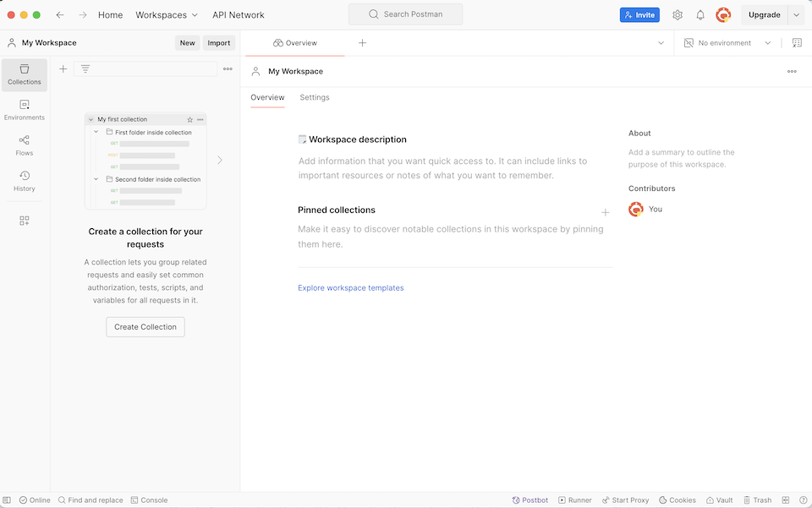Toggle the sidebar with bottom-left icon
Image resolution: width=812 pixels, height=508 pixels.
pyautogui.click(x=8, y=500)
